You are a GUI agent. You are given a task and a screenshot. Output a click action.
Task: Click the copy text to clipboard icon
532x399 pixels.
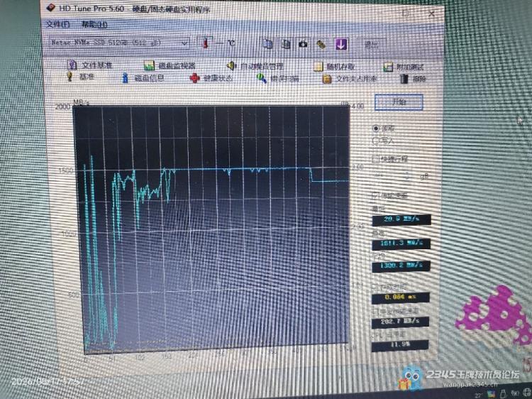(x=268, y=44)
